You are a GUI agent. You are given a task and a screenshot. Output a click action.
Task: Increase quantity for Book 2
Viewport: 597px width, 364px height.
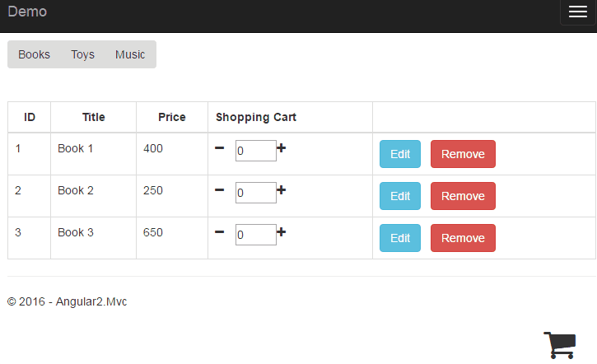[x=282, y=190]
